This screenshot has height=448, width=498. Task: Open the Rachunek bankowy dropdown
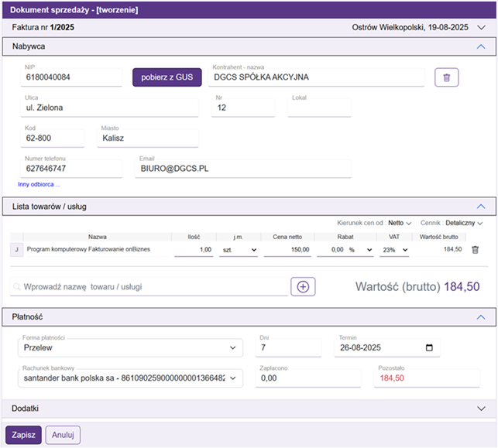click(x=130, y=378)
